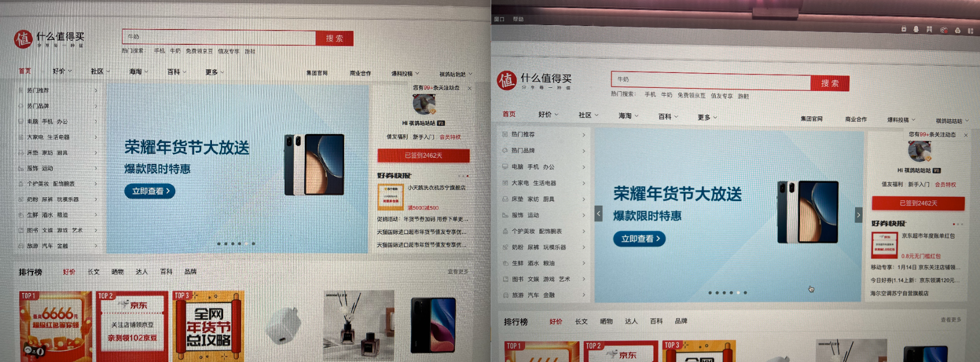Open the 窗口 menu in right screen menu bar
The image size is (980, 362).
[x=499, y=19]
